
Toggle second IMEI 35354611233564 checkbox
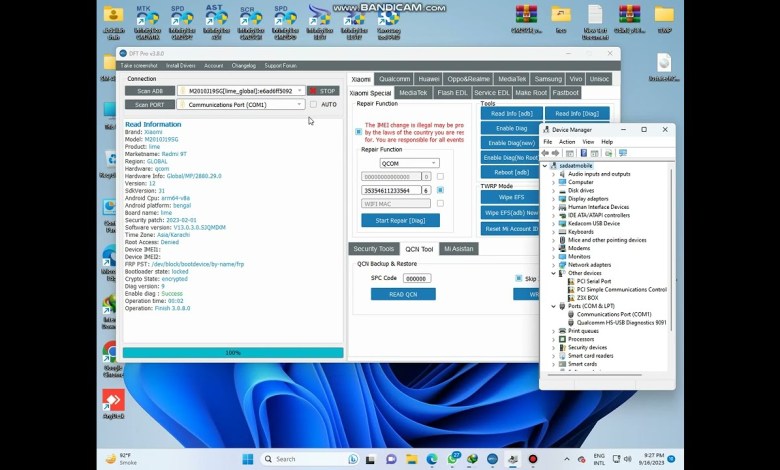tap(440, 190)
